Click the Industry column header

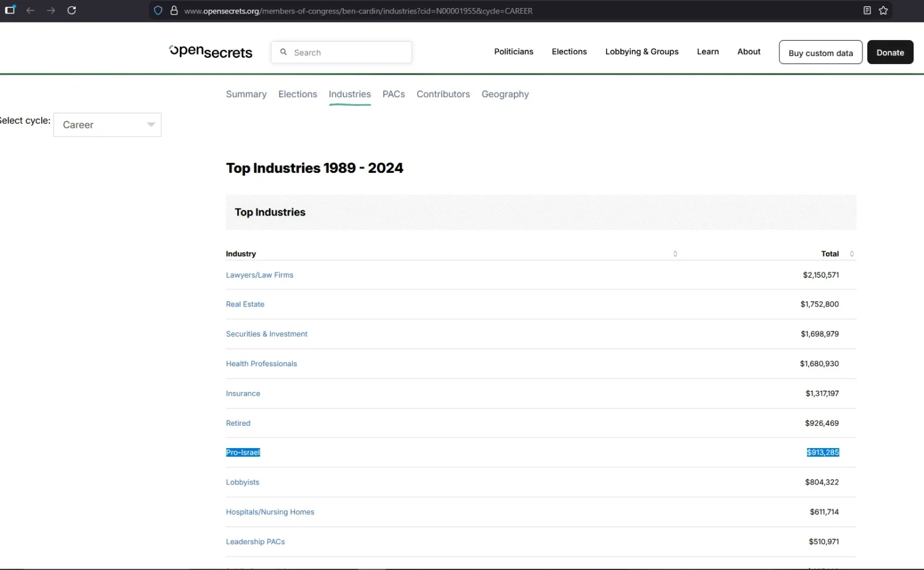(241, 254)
